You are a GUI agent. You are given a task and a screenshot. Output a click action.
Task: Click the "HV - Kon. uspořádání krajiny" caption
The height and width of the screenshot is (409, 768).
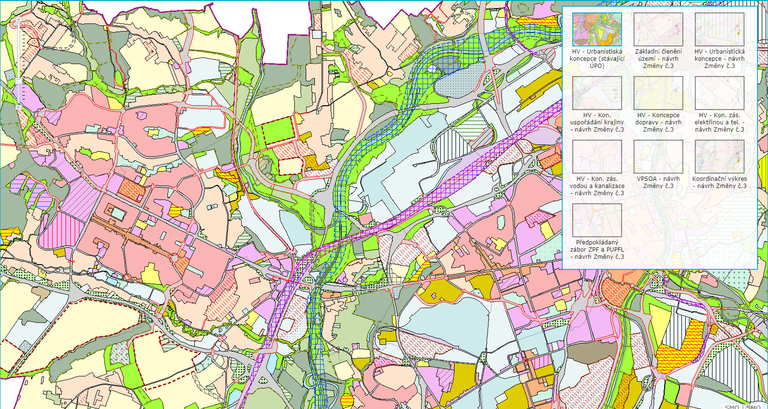click(597, 122)
